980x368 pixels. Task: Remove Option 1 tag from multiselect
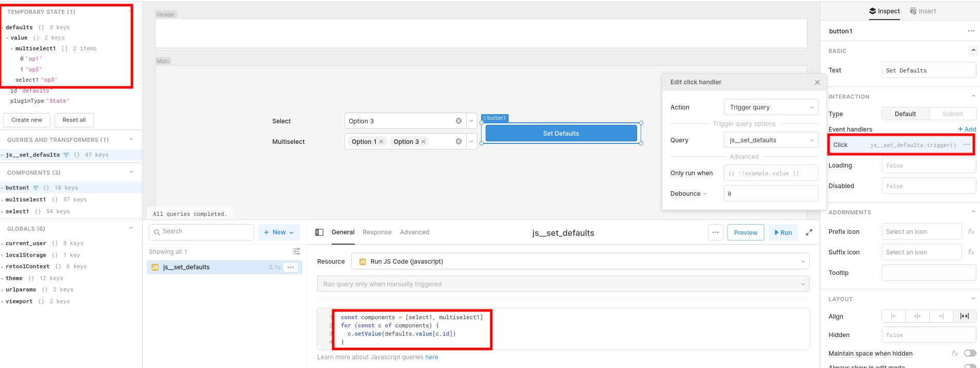point(381,142)
